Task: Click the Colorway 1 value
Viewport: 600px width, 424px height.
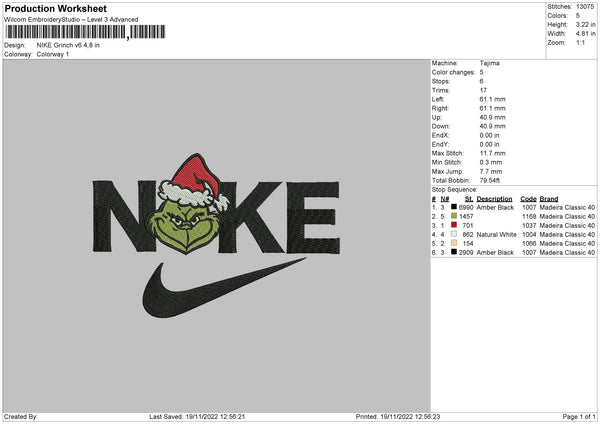Action: (54, 53)
